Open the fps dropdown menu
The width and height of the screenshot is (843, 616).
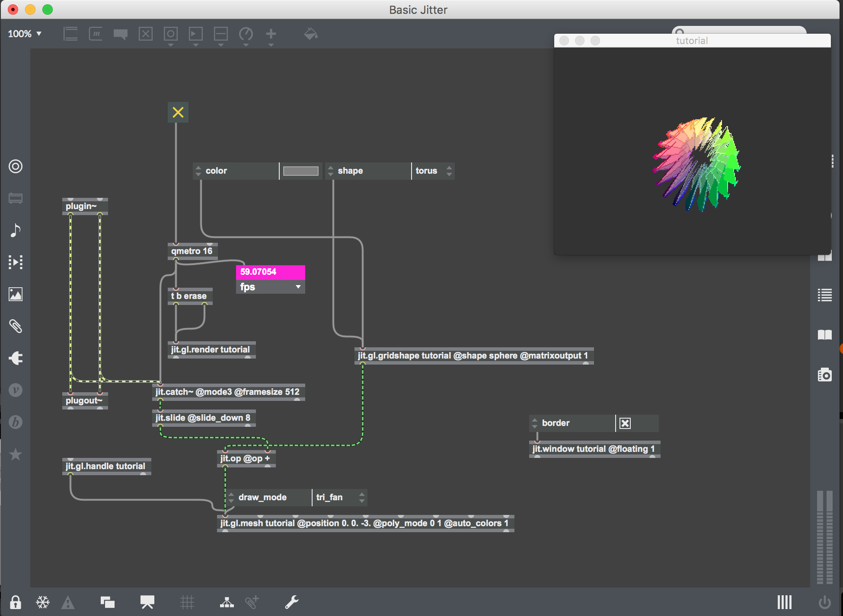coord(297,286)
